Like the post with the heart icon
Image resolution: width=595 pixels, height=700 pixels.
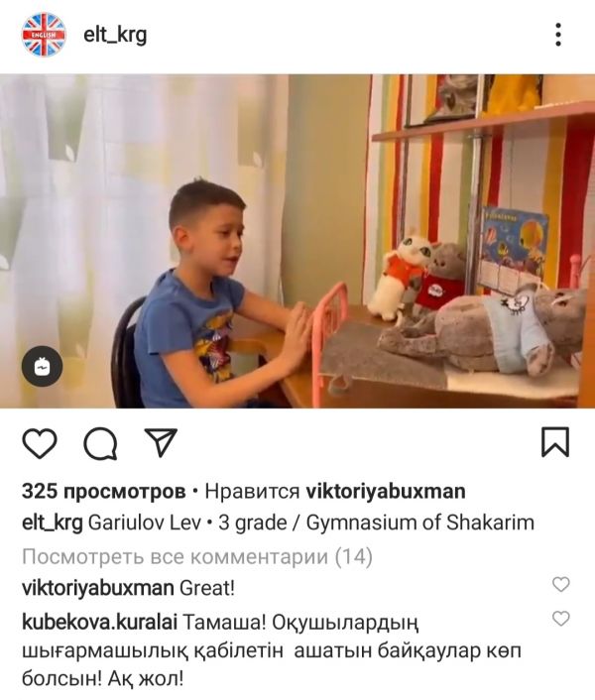pos(40,443)
